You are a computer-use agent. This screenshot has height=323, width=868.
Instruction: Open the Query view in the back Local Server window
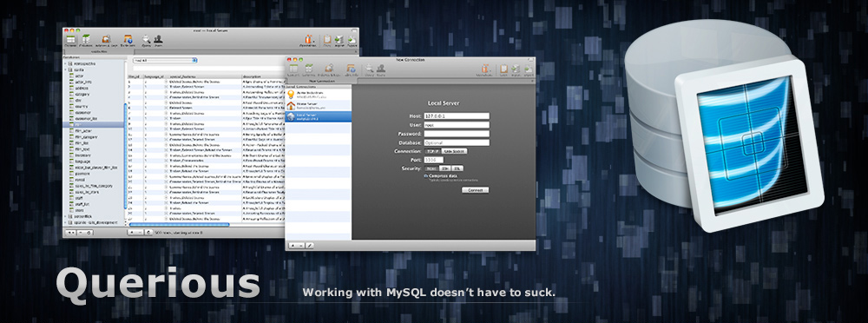coord(146,41)
